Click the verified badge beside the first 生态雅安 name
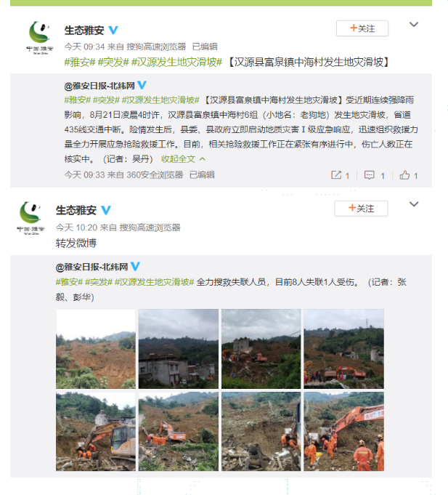Viewport: 448px width, 495px height. click(113, 30)
